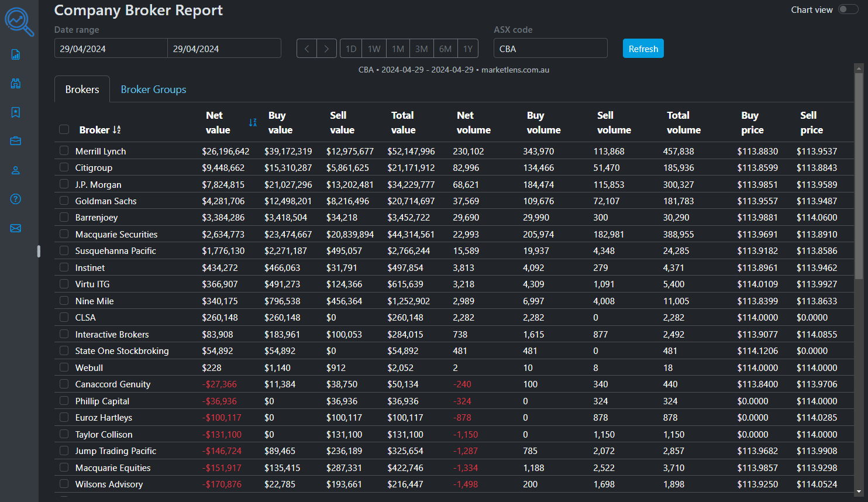This screenshot has height=502, width=868.
Task: Click the table scrollbar down arrow
Action: click(859, 492)
